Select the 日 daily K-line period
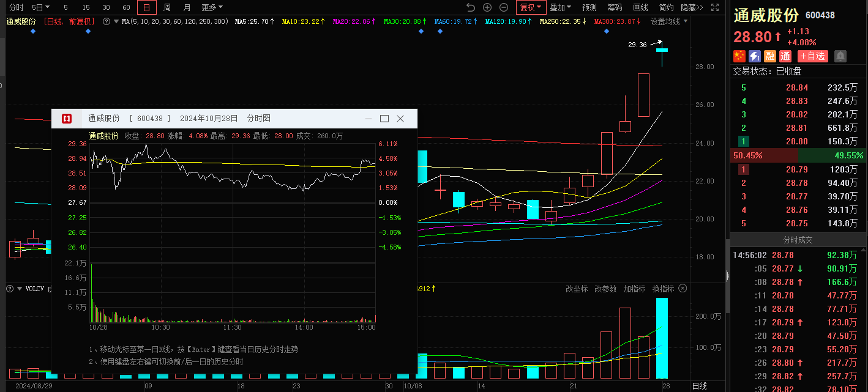The image size is (868, 392). (x=146, y=7)
